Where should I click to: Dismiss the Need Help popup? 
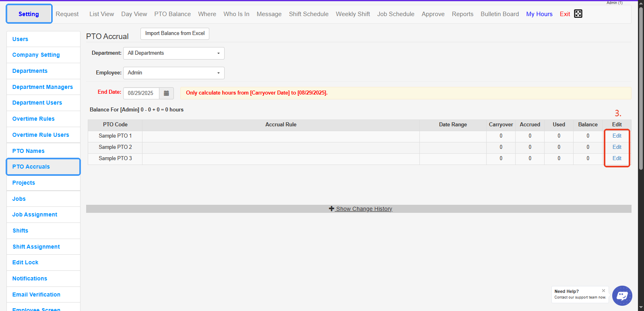click(603, 290)
